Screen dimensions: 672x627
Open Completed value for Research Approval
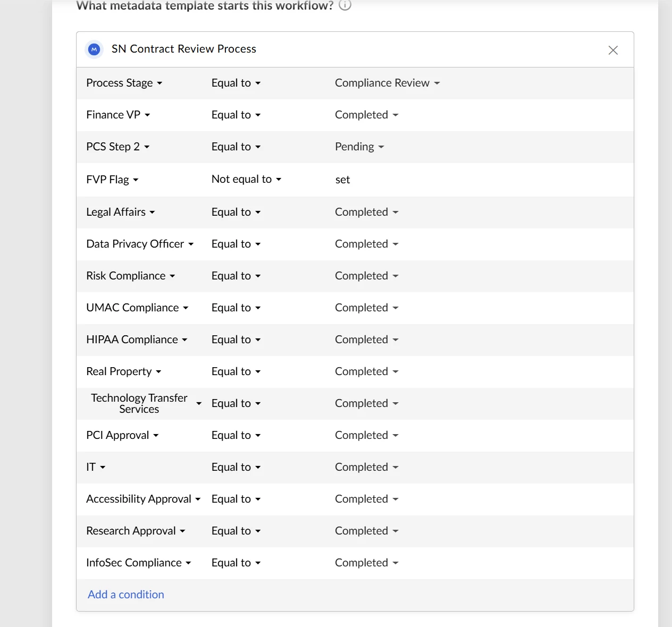coord(367,531)
